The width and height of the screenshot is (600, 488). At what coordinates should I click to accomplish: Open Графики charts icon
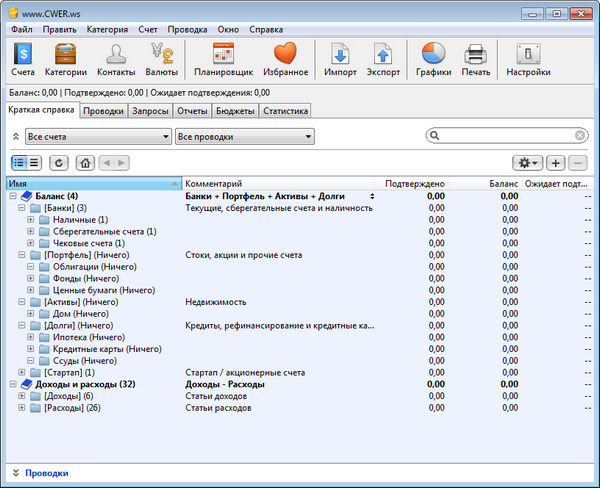coord(433,58)
